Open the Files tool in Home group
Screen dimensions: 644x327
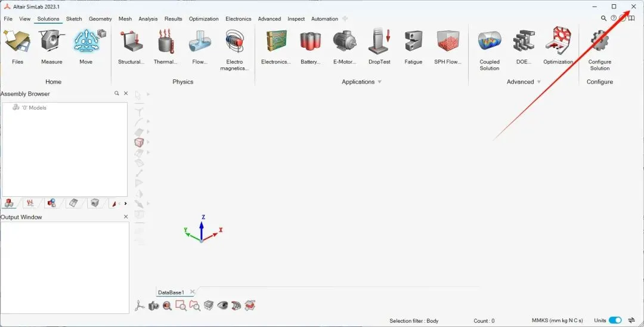17,47
